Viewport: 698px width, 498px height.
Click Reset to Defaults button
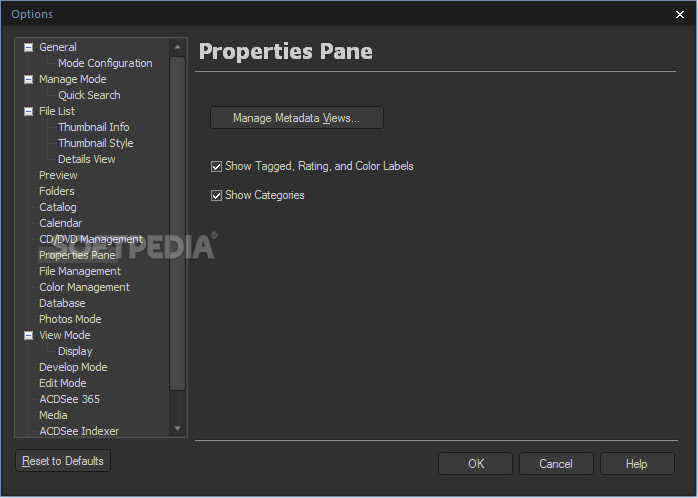(63, 461)
